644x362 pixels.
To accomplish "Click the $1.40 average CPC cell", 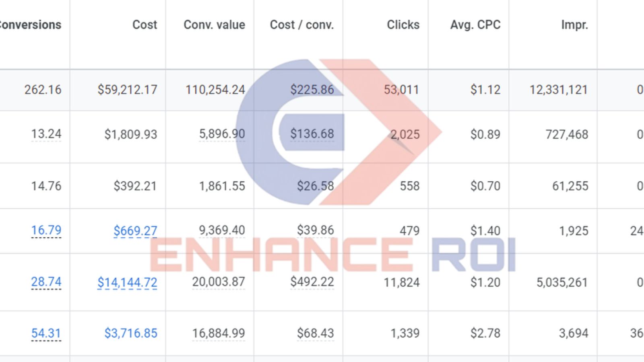I will 485,231.
